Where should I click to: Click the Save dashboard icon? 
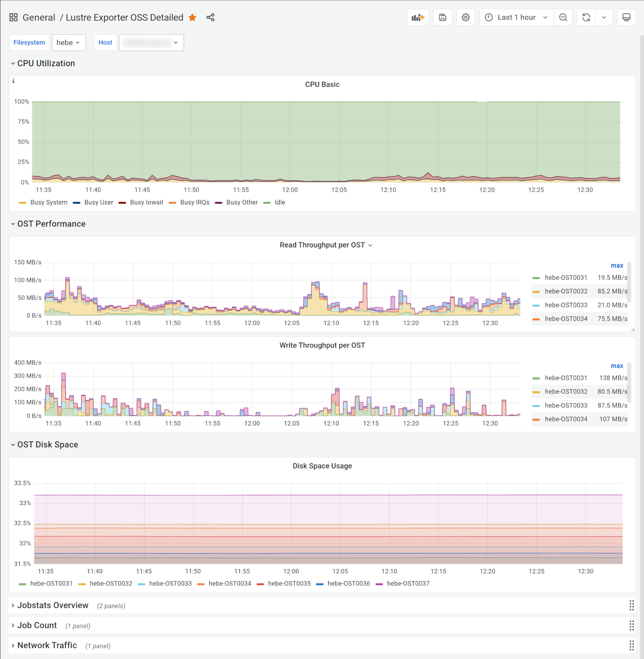point(443,17)
